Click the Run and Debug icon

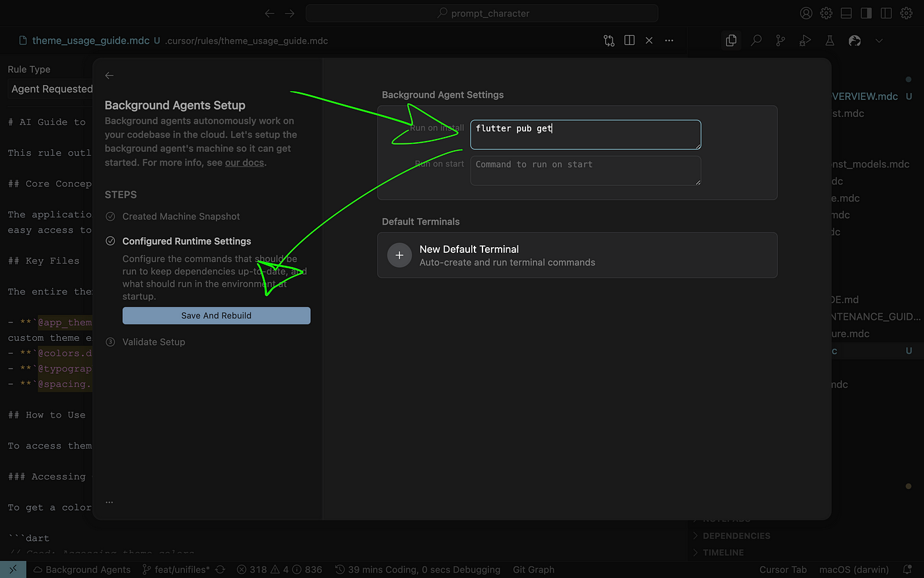point(805,40)
